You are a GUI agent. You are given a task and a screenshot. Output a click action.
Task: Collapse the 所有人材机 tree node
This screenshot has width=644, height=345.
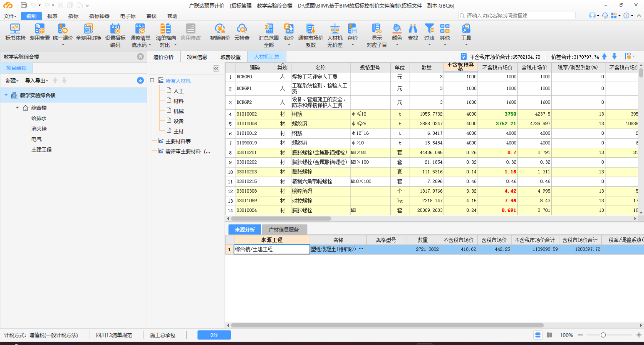pyautogui.click(x=152, y=80)
